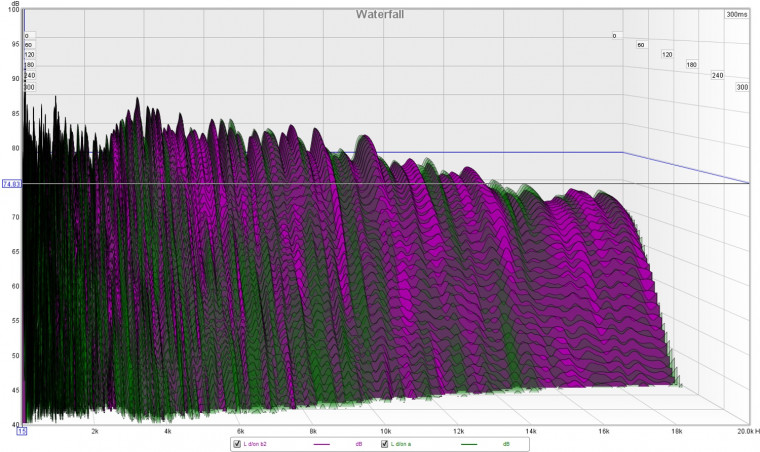
Task: Click the green dB readout in legend
Action: click(506, 444)
